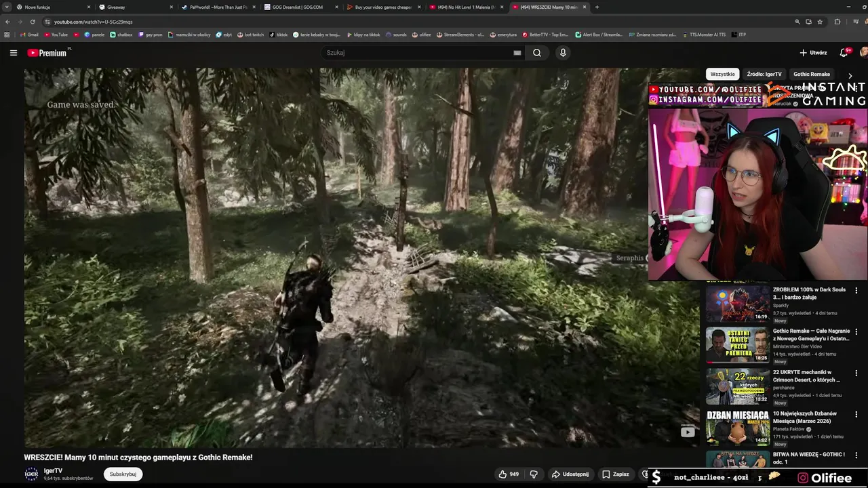
Task: Open StreamElements bookmark
Action: pyautogui.click(x=460, y=35)
